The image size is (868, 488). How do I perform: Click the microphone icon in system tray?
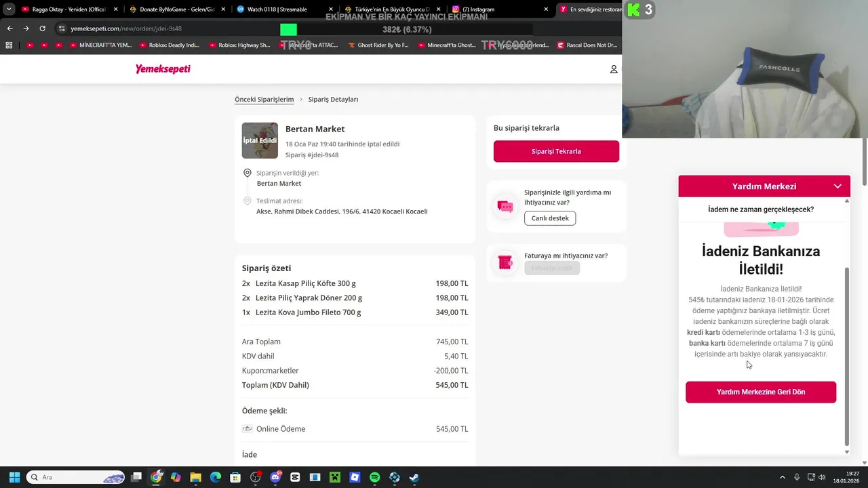[x=797, y=477]
